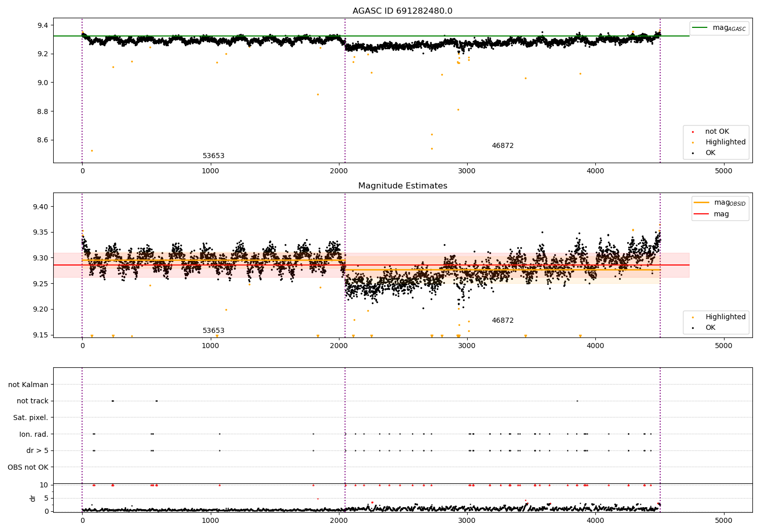
Task: Click y-axis tick '9.30' in Magnitude Estimates plot
Action: pyautogui.click(x=41, y=258)
